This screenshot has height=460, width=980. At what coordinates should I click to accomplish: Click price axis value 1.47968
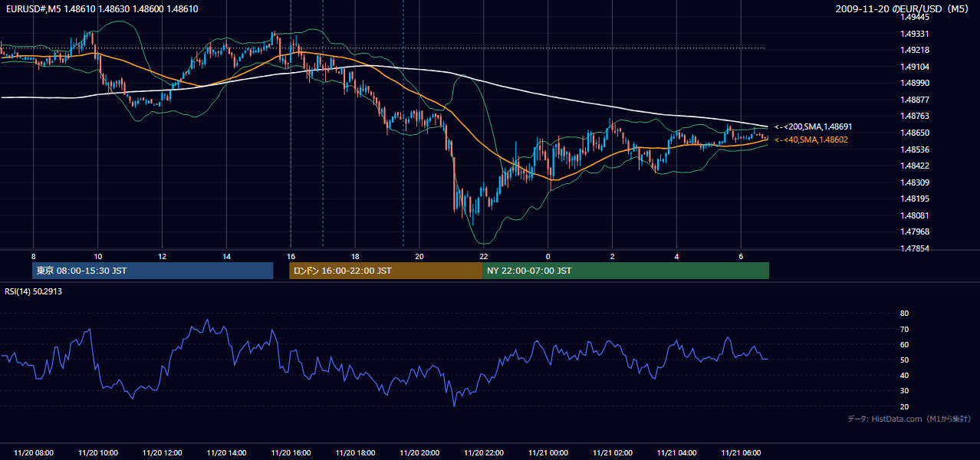914,232
